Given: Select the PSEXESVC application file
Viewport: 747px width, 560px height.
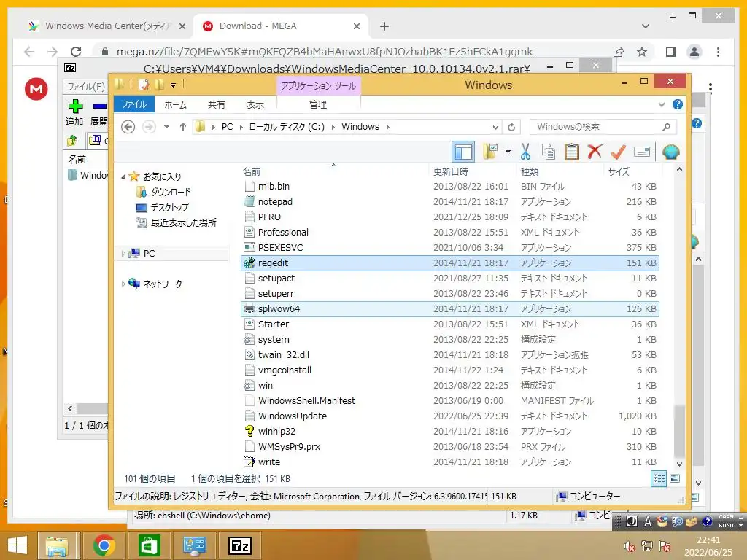Looking at the screenshot, I should 449,248.
